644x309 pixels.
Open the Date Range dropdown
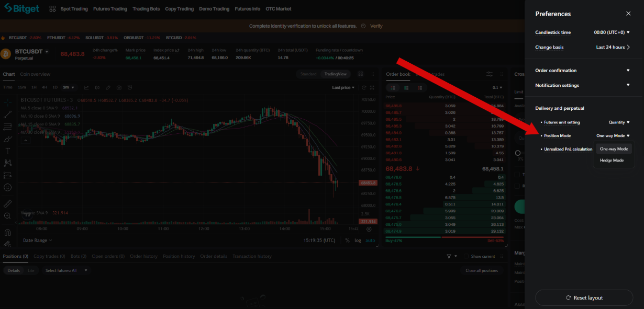point(37,241)
